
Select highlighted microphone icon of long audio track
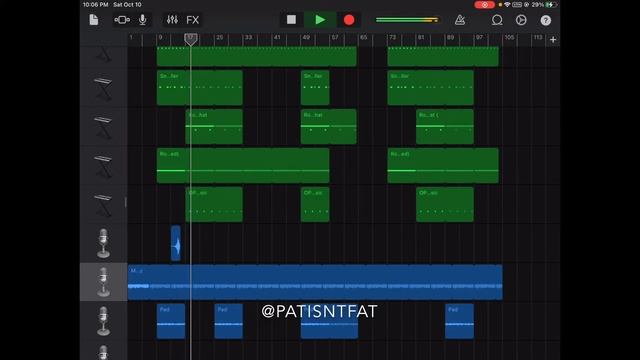click(103, 282)
